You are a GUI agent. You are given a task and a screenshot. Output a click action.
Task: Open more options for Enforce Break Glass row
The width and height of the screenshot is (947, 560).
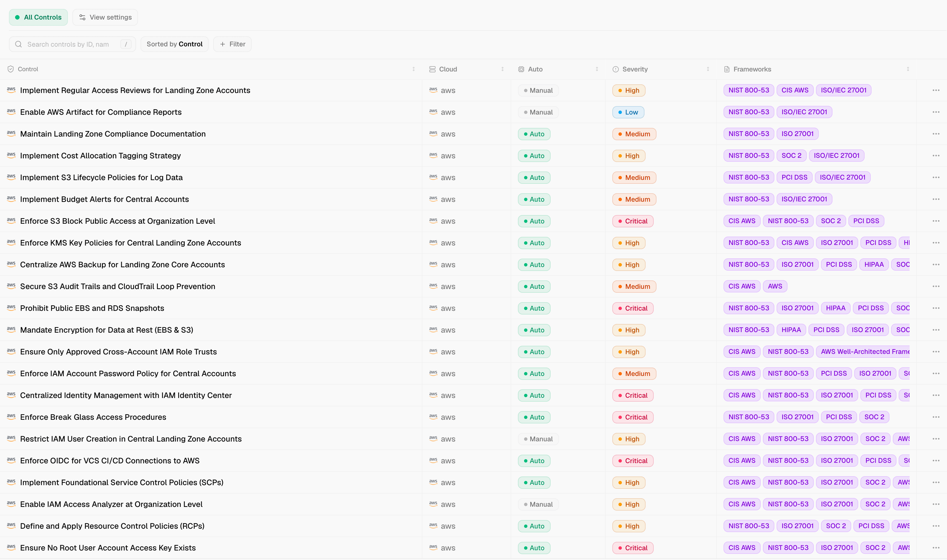pyautogui.click(x=936, y=417)
